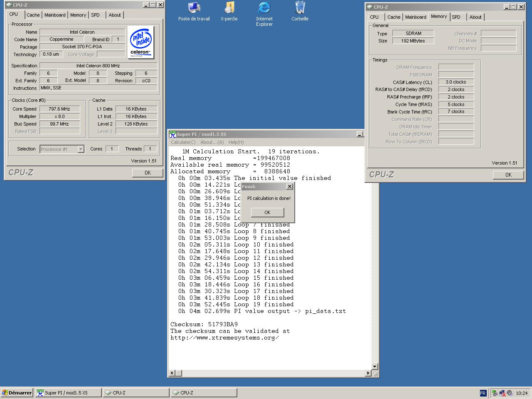Click the Core Speed 797.6 MHz field
This screenshot has height=399, width=532.
tap(60, 109)
